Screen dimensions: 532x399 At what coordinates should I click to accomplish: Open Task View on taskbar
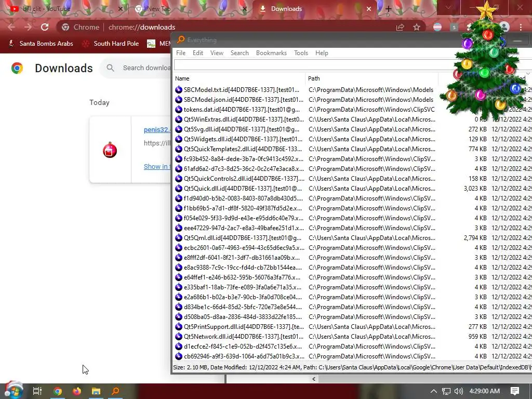(37, 391)
